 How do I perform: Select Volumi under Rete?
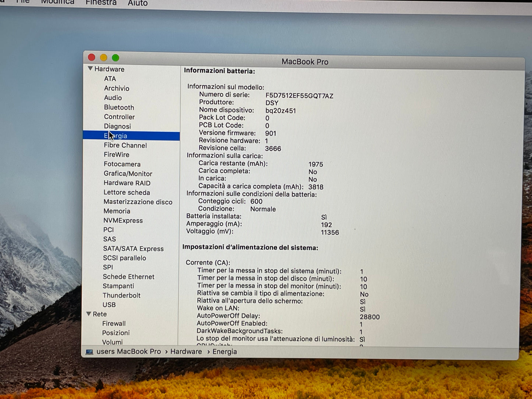coord(112,342)
